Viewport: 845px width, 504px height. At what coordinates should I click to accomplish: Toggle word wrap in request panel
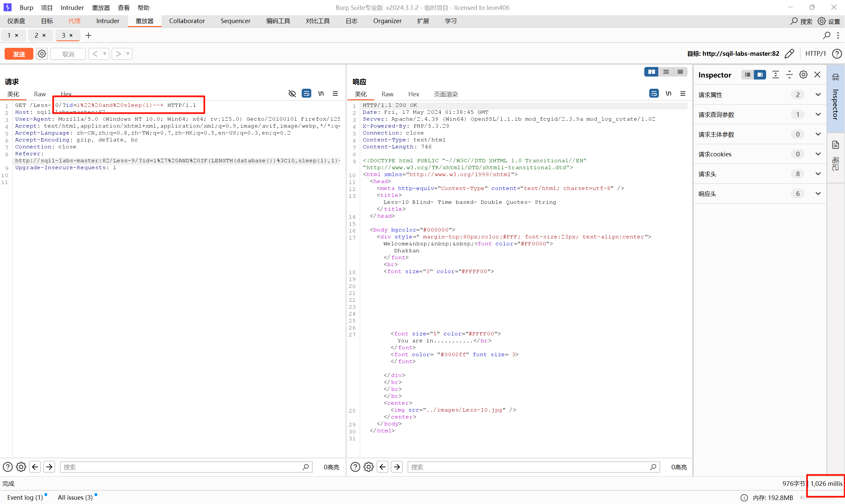(x=306, y=93)
